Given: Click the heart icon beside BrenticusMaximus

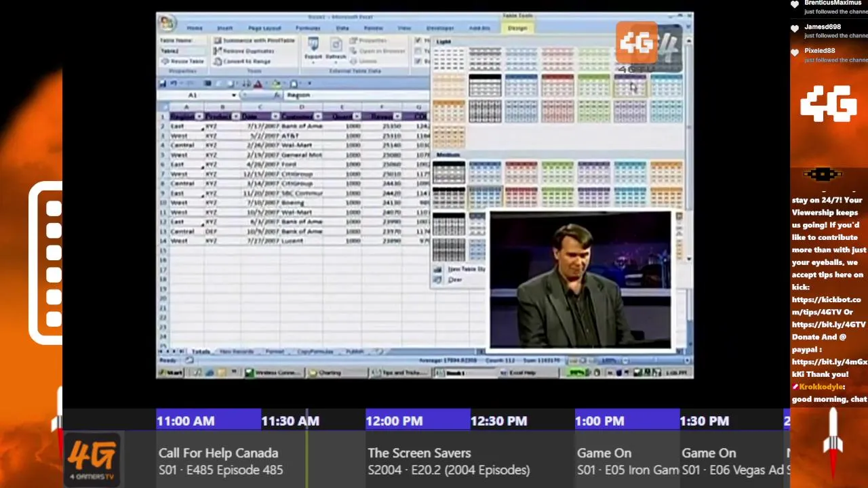Looking at the screenshot, I should point(795,6).
